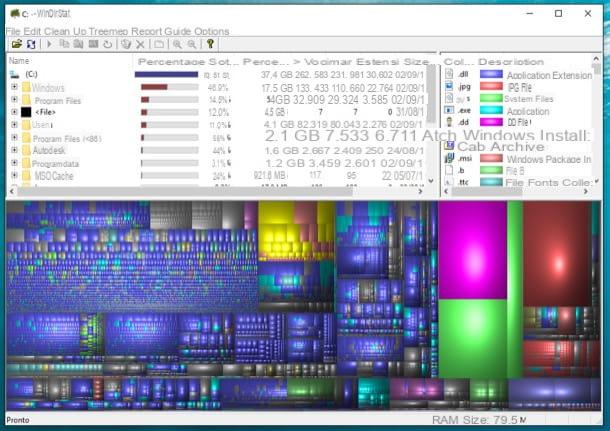The width and height of the screenshot is (610, 431).
Task: Click the Refresh All toolbar icon
Action: [31, 44]
